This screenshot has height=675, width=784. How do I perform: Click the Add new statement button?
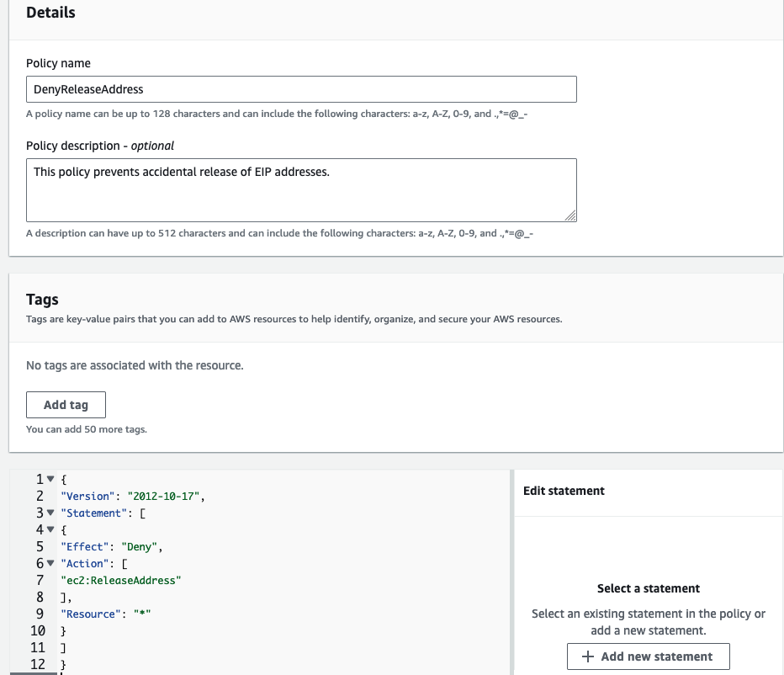click(648, 656)
